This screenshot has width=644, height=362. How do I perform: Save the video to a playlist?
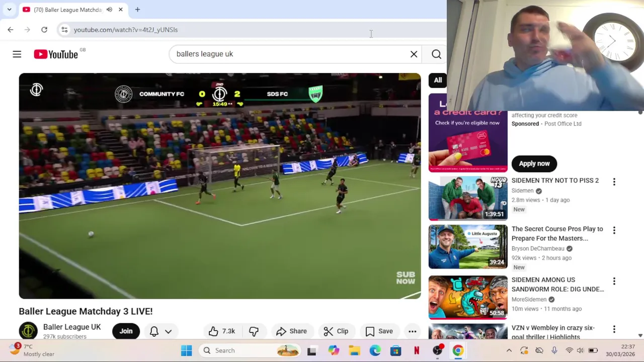(379, 331)
